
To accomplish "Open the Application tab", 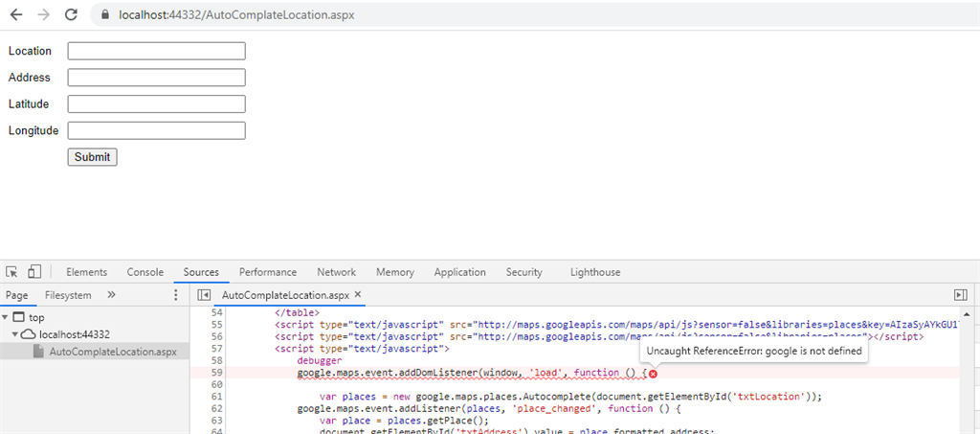I will tap(460, 272).
